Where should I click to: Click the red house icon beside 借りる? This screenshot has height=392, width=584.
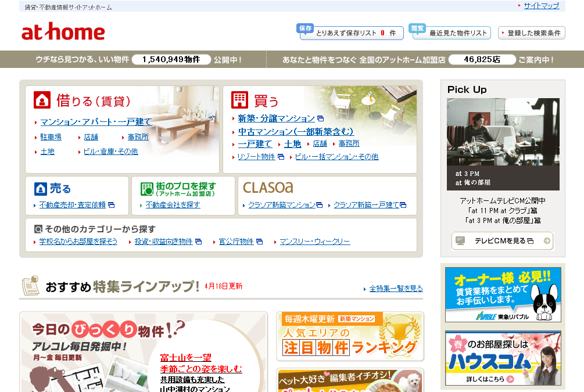(42, 100)
